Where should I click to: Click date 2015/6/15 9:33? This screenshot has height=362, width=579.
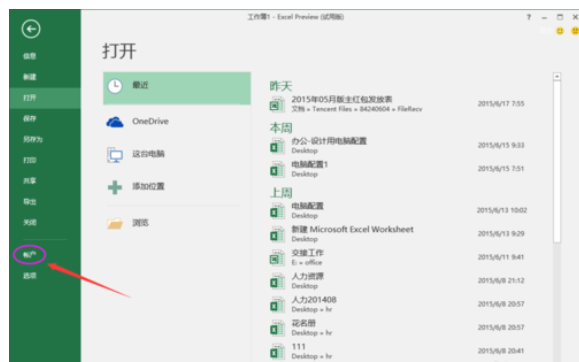pyautogui.click(x=501, y=145)
